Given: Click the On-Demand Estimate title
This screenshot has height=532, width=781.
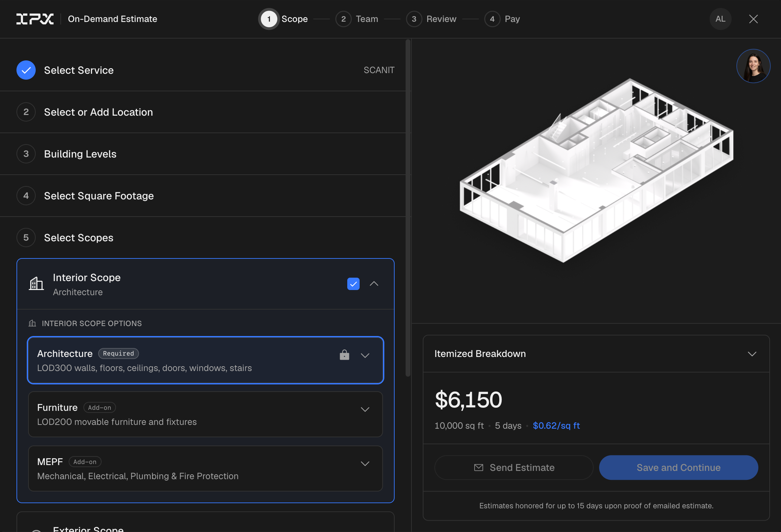Looking at the screenshot, I should [113, 19].
